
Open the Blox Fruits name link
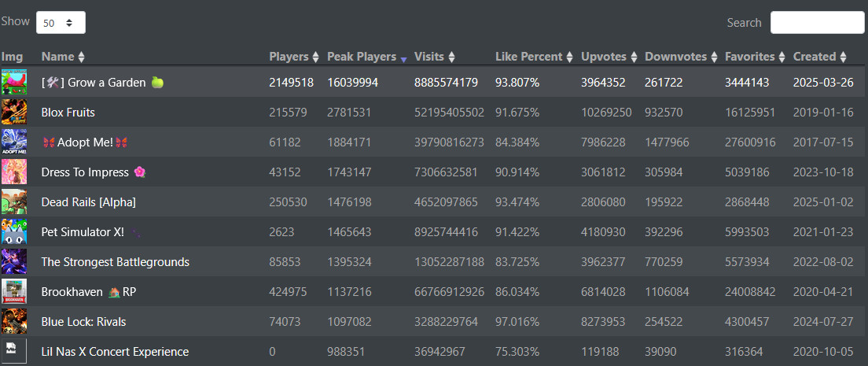click(x=68, y=113)
